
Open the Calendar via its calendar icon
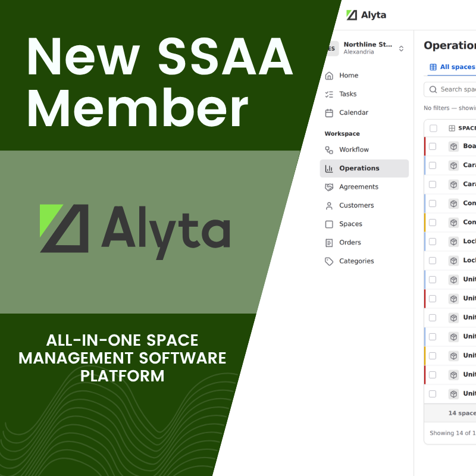tap(329, 113)
